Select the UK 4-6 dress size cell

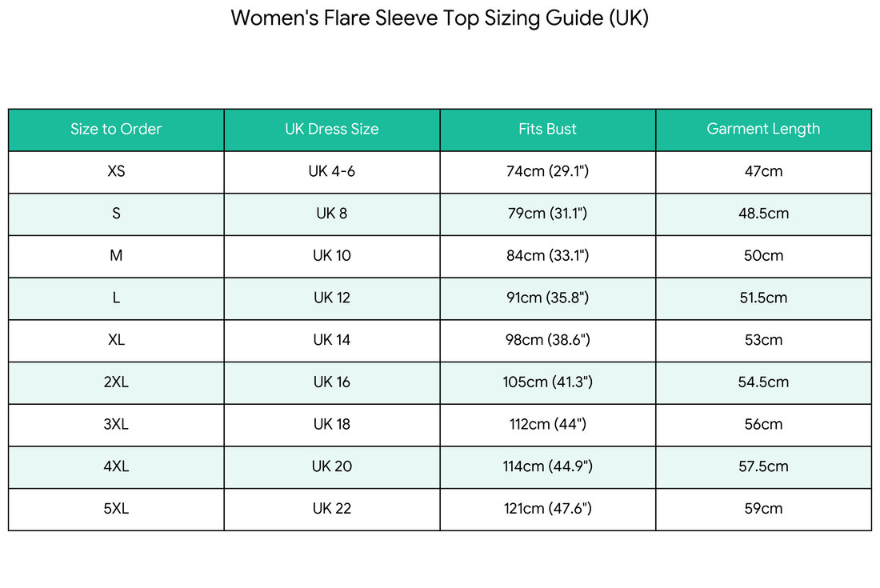332,172
